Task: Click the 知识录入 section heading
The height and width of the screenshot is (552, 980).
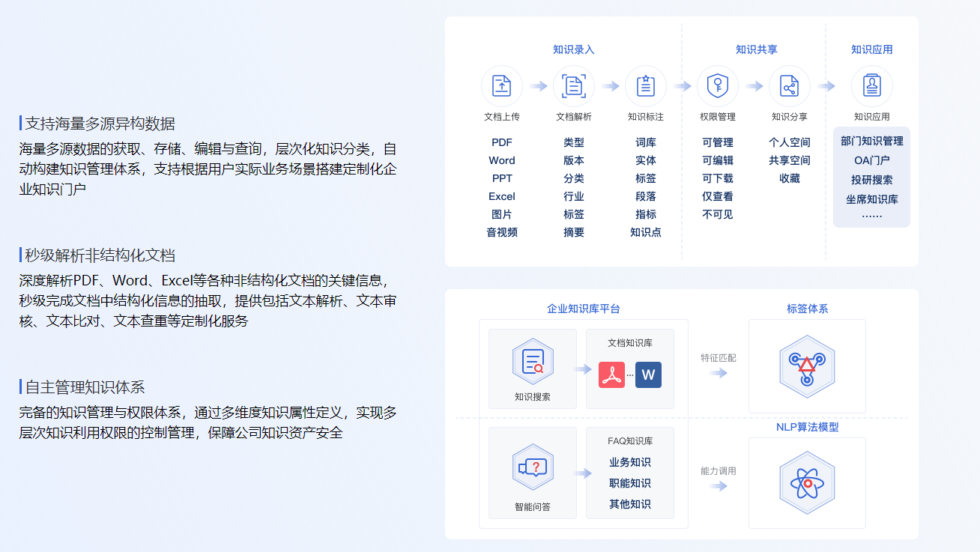Action: [574, 49]
